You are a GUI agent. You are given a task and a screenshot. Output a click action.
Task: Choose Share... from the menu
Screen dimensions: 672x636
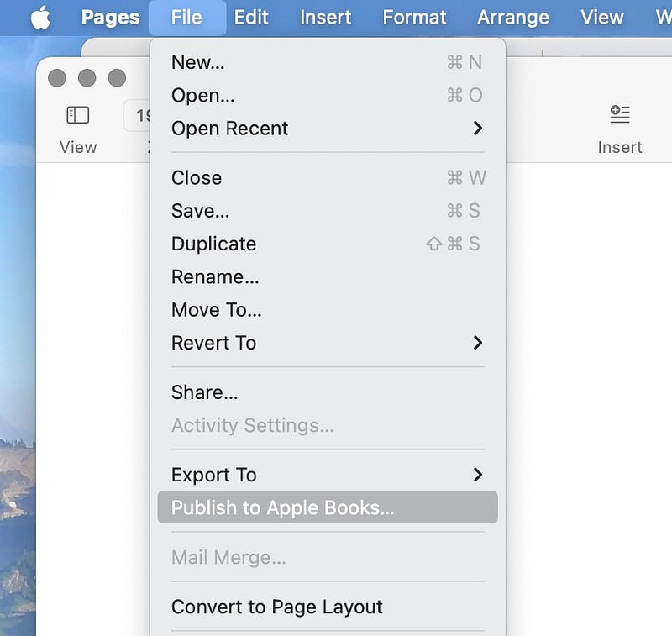point(328,392)
